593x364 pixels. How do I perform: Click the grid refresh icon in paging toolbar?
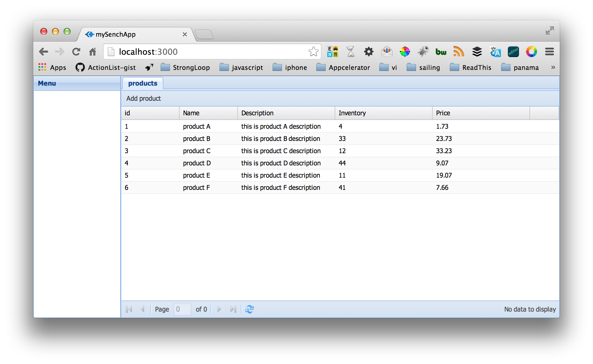pyautogui.click(x=250, y=309)
